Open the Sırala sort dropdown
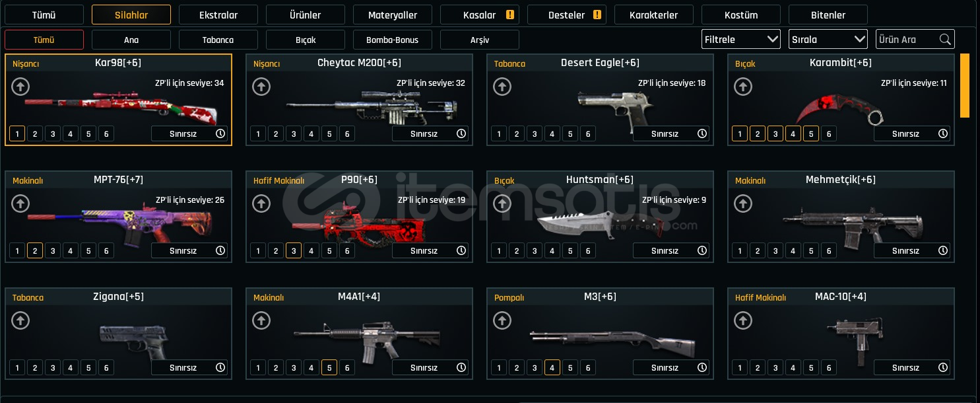 pyautogui.click(x=828, y=39)
